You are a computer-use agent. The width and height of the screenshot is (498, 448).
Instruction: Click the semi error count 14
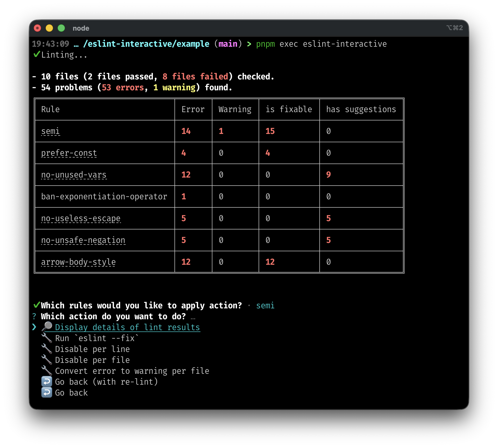[x=186, y=131]
